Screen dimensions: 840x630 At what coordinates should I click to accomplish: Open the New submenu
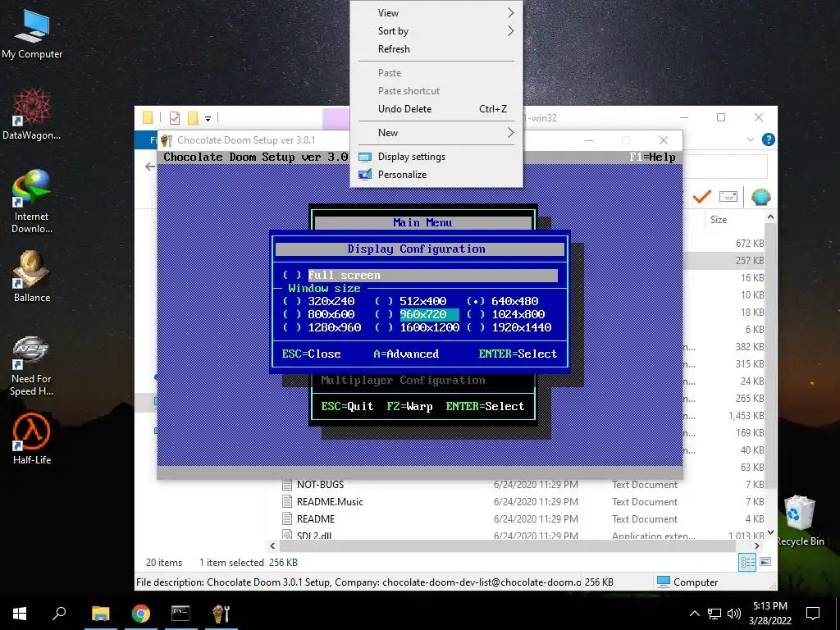click(x=436, y=132)
